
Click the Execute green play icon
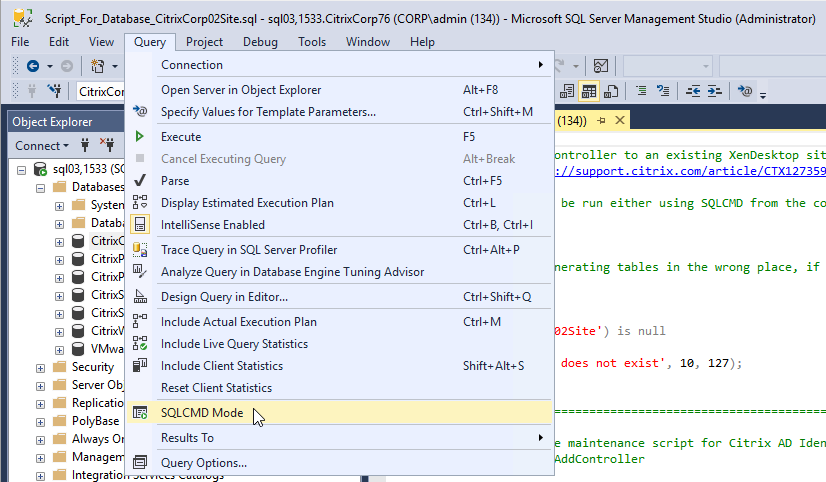[x=140, y=137]
